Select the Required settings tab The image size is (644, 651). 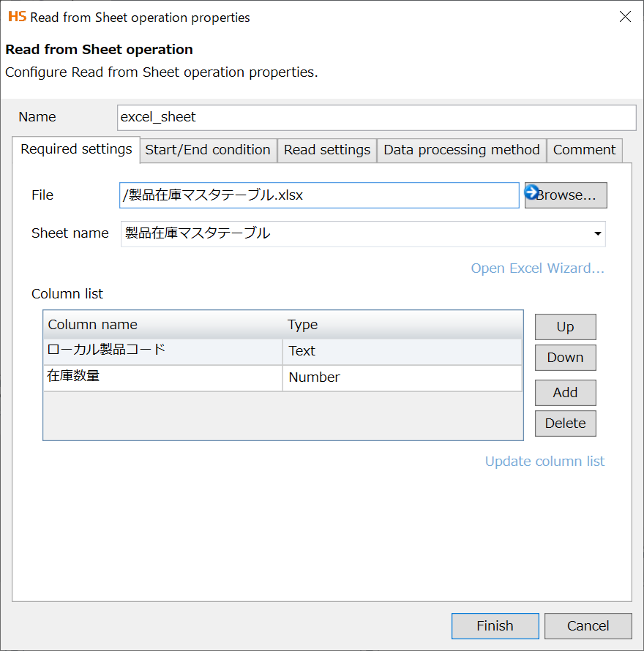pyautogui.click(x=76, y=149)
